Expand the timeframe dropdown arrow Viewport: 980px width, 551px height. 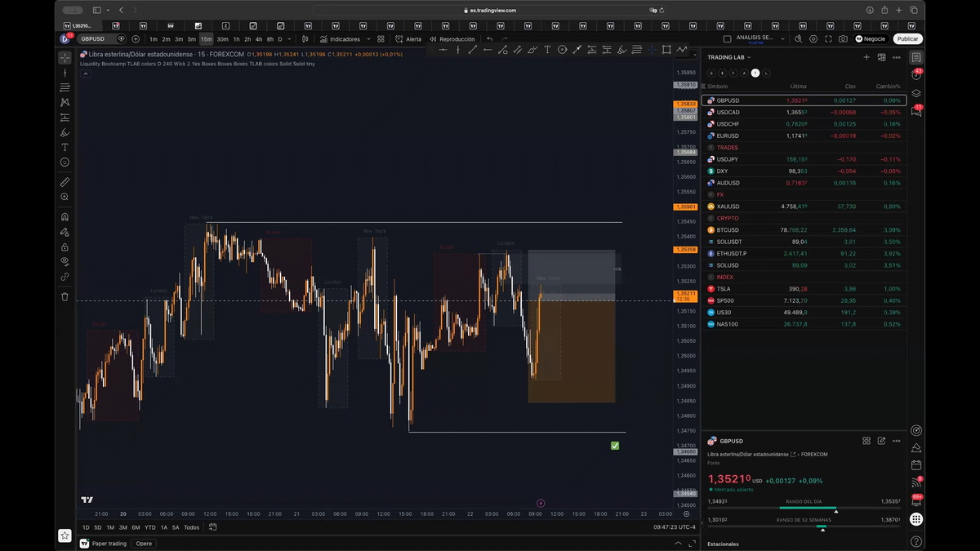tap(291, 38)
